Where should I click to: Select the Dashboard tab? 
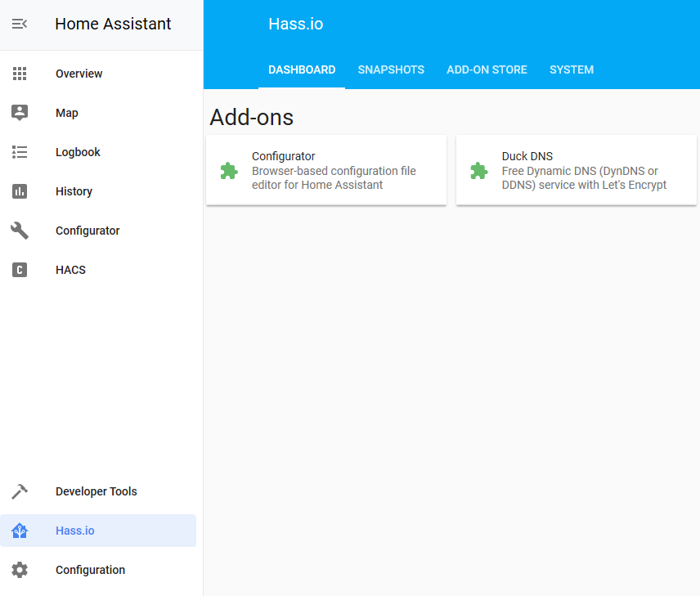pos(302,69)
